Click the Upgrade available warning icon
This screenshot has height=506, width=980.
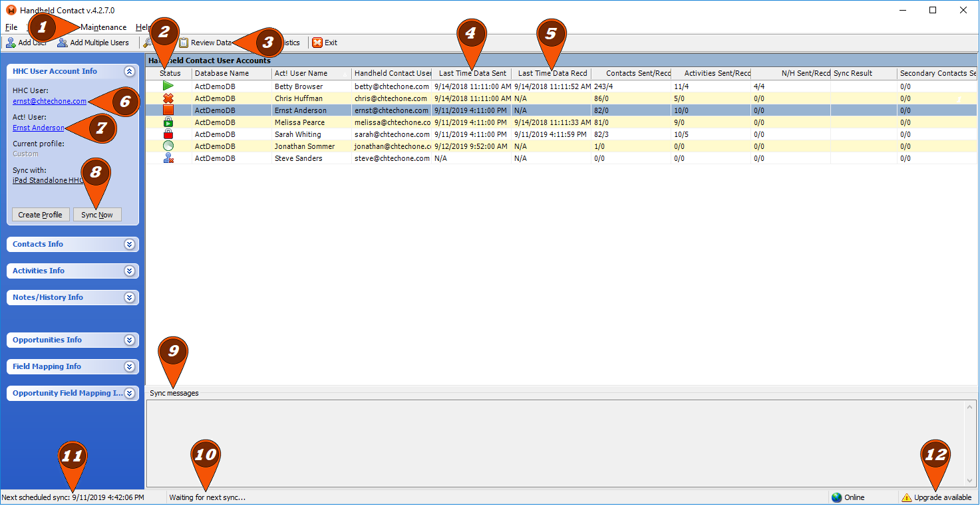click(906, 497)
